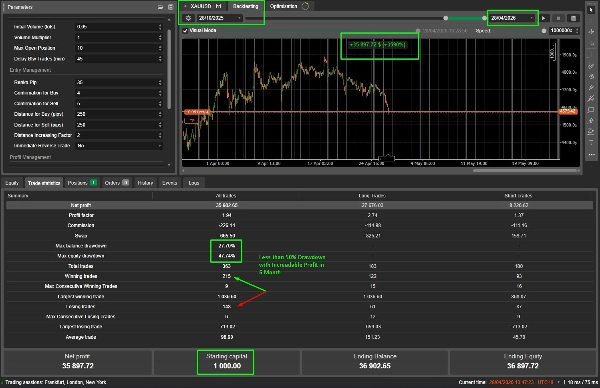This screenshot has width=600, height=388.
Task: Open backtesting settings gear icon
Action: tap(188, 18)
